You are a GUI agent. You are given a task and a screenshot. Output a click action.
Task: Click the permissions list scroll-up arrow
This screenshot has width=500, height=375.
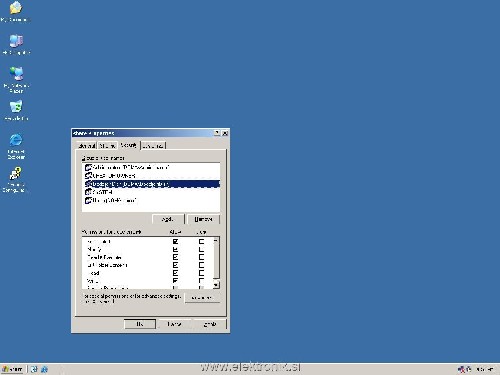tap(216, 240)
